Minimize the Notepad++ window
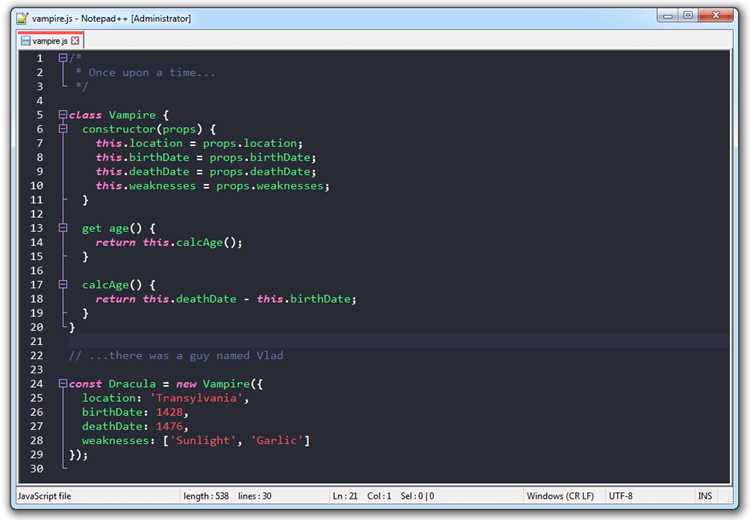This screenshot has height=520, width=750. pos(668,16)
